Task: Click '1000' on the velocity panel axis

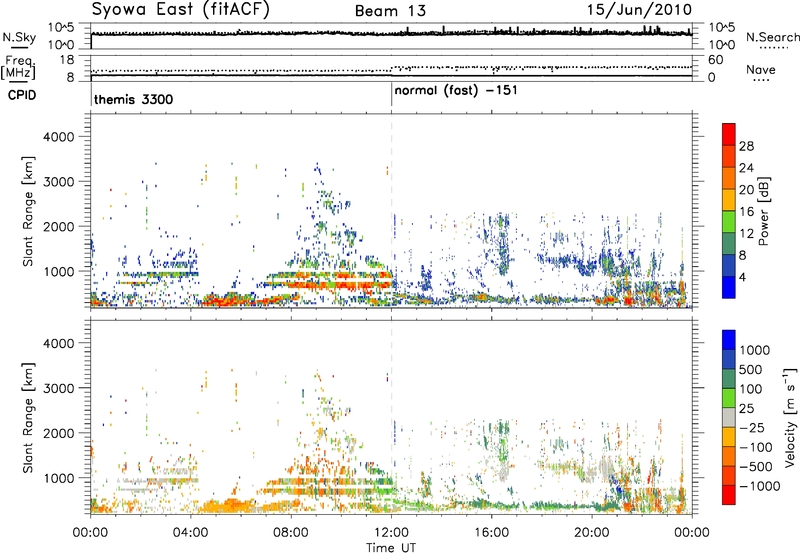Action: [58, 478]
